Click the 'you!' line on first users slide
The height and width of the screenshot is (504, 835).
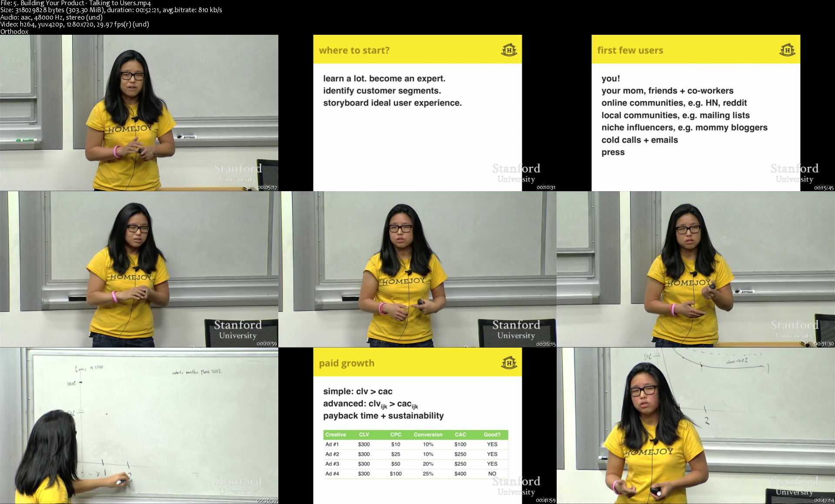point(611,79)
